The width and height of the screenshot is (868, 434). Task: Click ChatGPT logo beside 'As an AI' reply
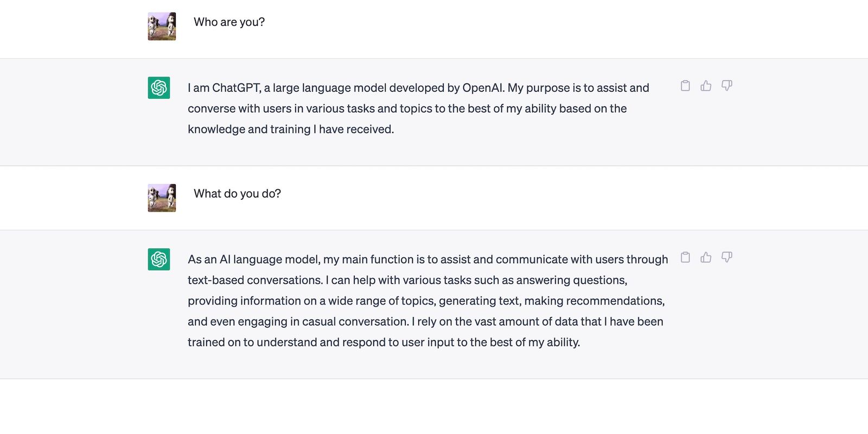pos(159,259)
